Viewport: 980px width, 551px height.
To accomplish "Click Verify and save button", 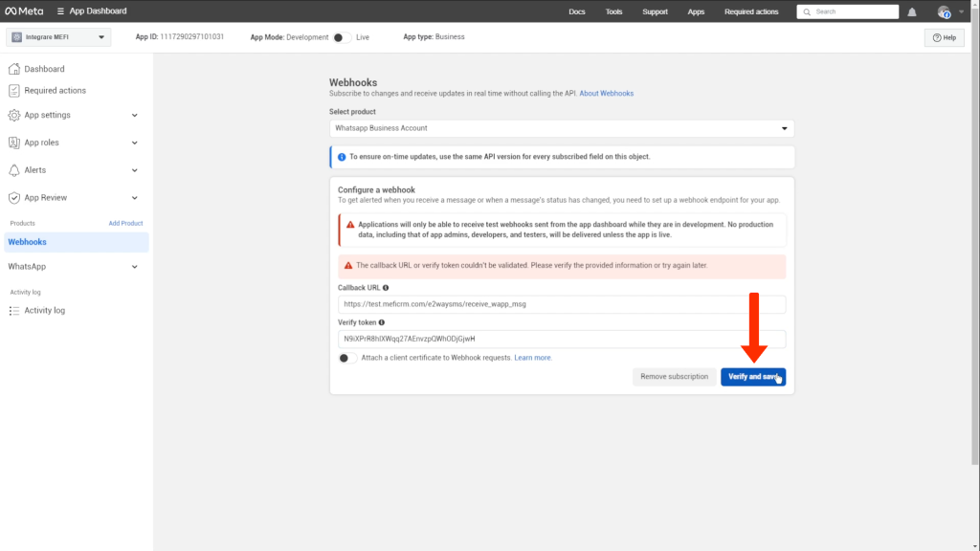I will coord(753,377).
